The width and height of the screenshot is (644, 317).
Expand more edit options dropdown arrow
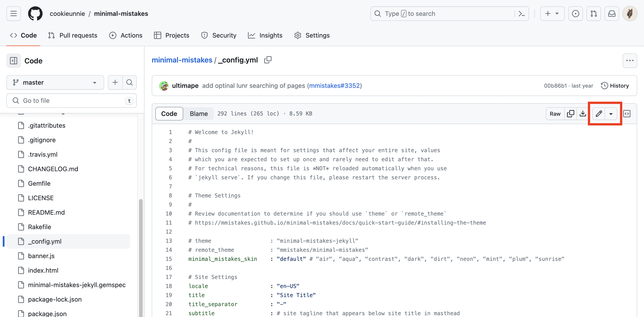(x=611, y=114)
